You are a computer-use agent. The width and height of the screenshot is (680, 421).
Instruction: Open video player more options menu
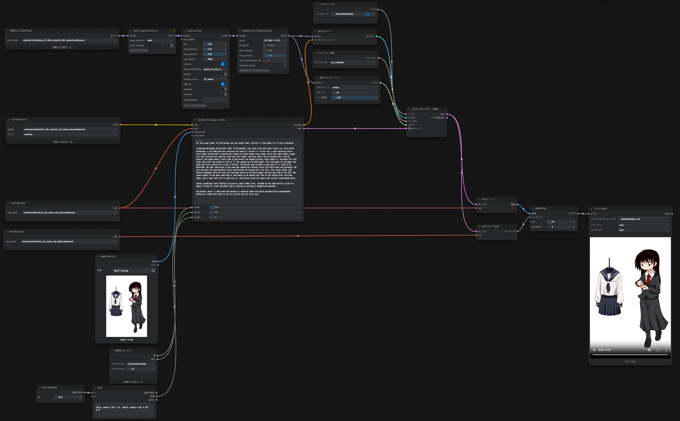point(667,350)
